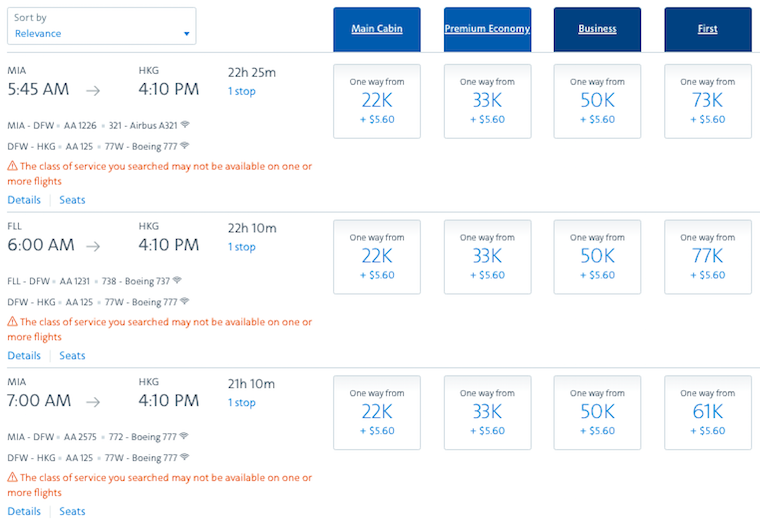The image size is (760, 523).
Task: Click the Wi-Fi icon beside AA 1231 Boeing 737
Action: (x=177, y=280)
